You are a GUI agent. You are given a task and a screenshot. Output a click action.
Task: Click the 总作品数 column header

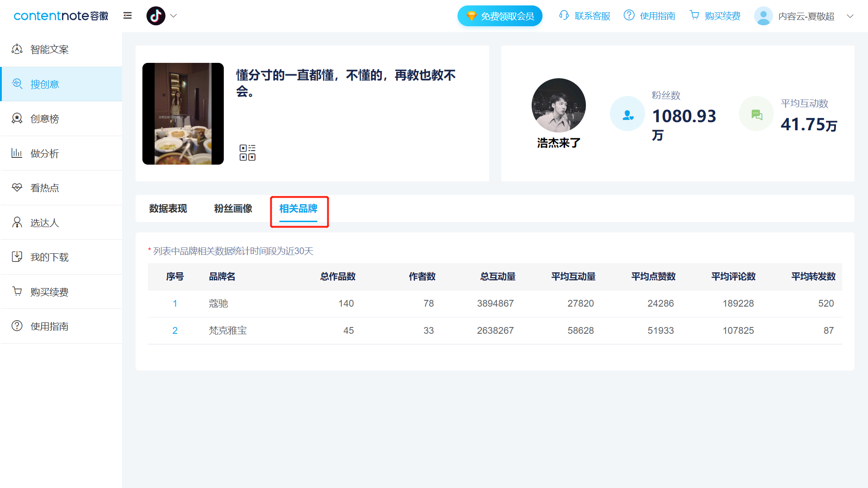[338, 276]
